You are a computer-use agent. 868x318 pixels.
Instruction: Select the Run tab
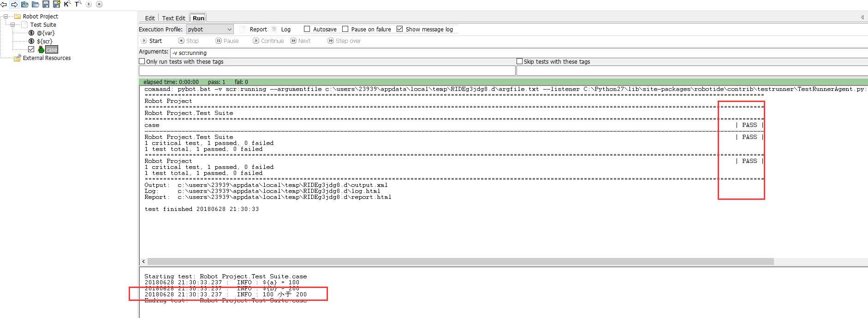(x=198, y=18)
